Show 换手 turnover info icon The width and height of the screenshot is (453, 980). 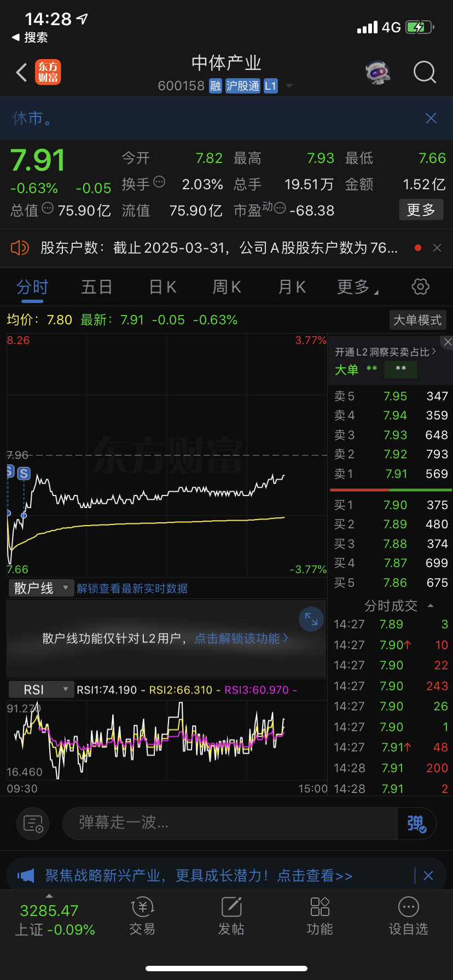point(159,182)
